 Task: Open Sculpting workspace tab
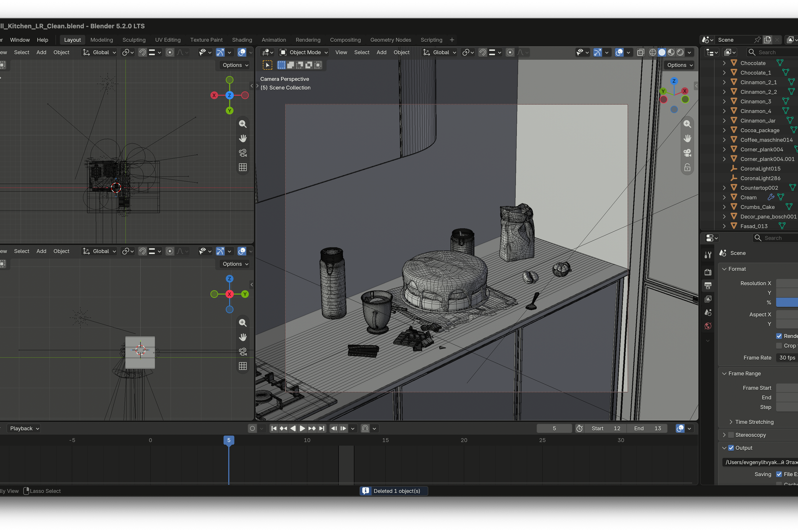pyautogui.click(x=134, y=40)
